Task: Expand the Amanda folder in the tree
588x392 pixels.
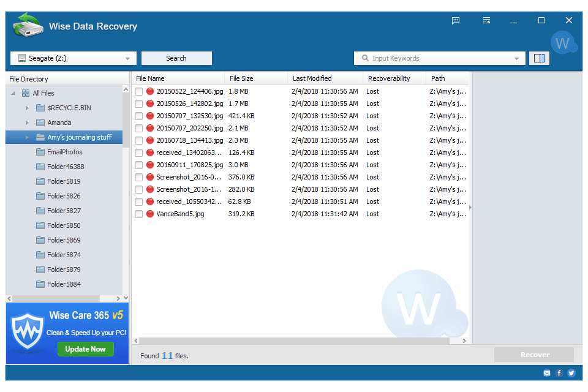Action: (x=27, y=123)
